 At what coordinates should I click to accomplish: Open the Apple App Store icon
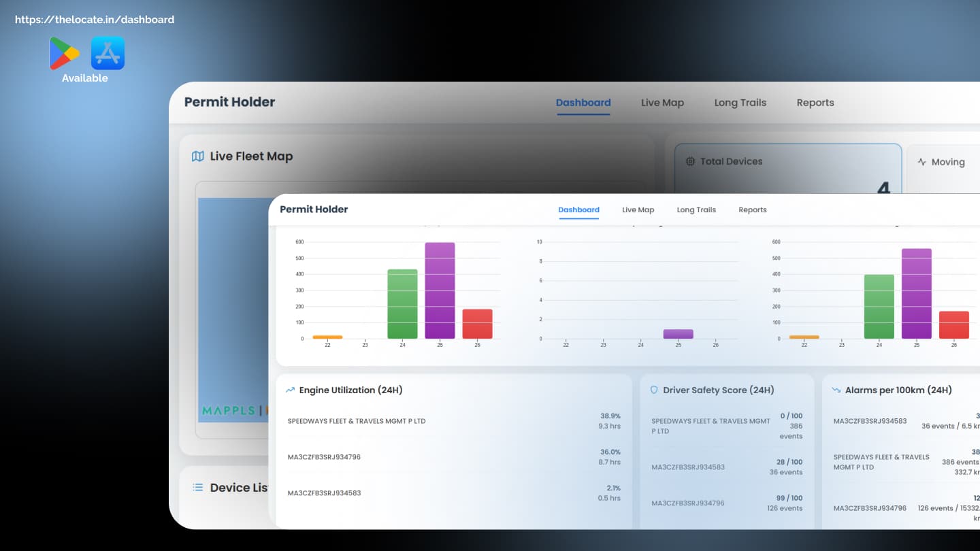[x=108, y=52]
